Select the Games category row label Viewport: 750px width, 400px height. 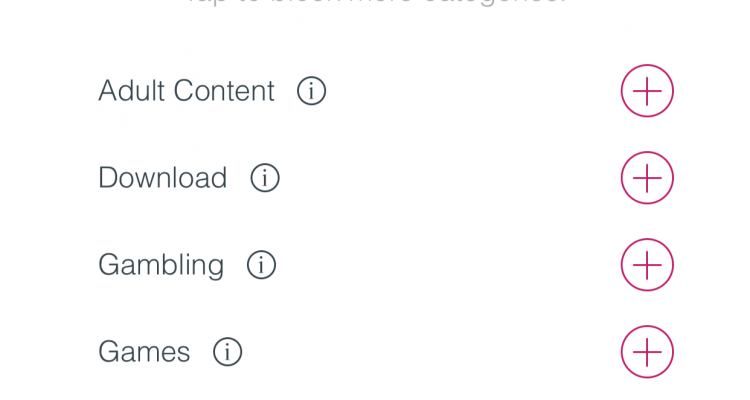pos(144,352)
